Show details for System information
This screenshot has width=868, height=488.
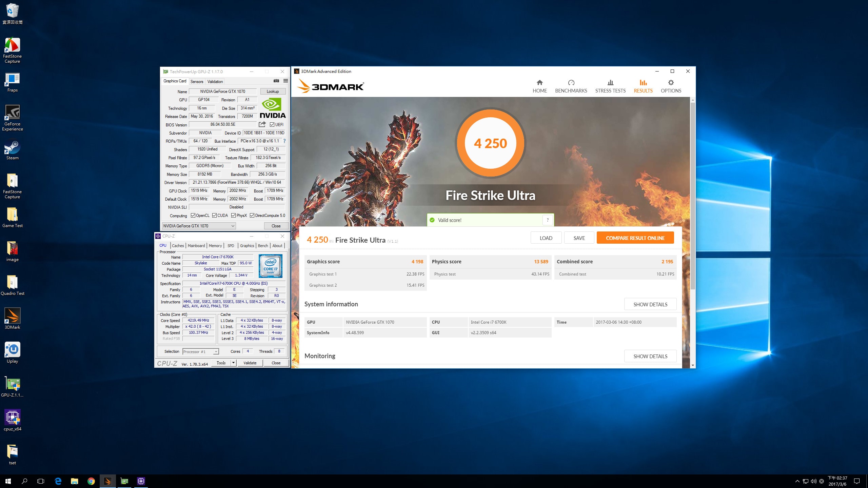[x=650, y=304]
